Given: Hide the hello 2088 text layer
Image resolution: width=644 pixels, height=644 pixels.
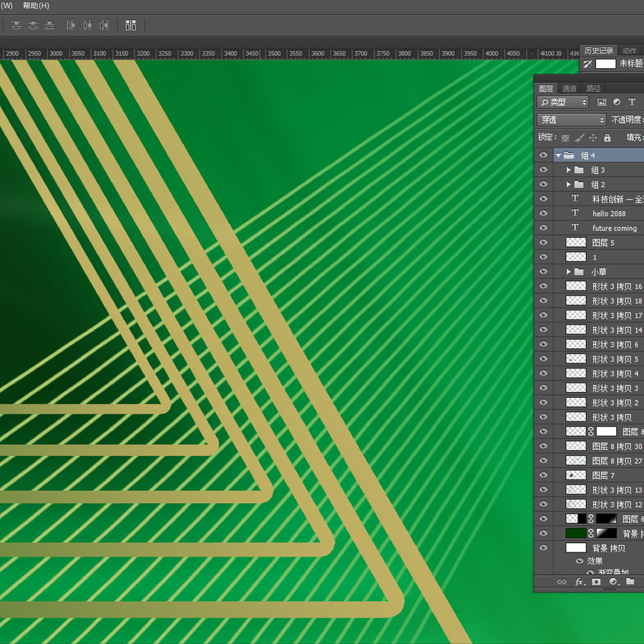Looking at the screenshot, I should tap(543, 213).
